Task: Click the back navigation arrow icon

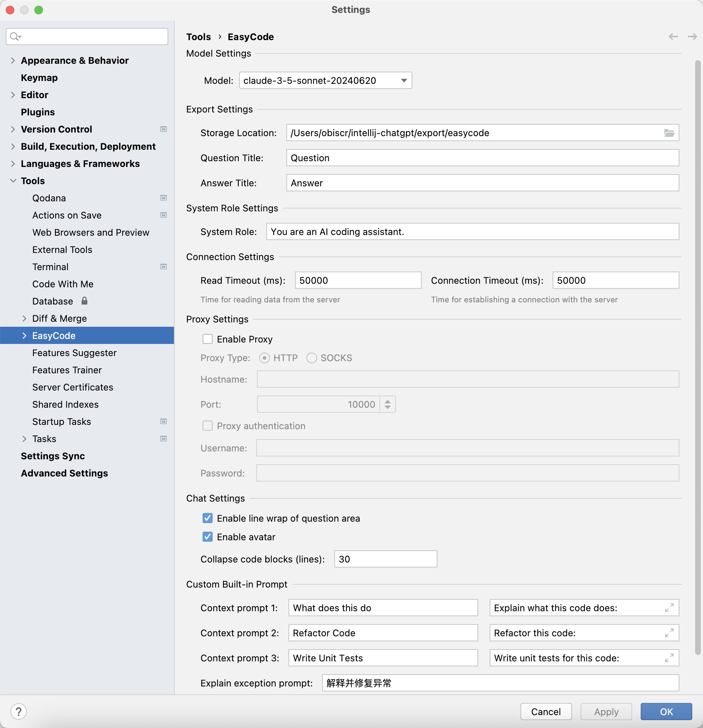Action: pyautogui.click(x=673, y=37)
